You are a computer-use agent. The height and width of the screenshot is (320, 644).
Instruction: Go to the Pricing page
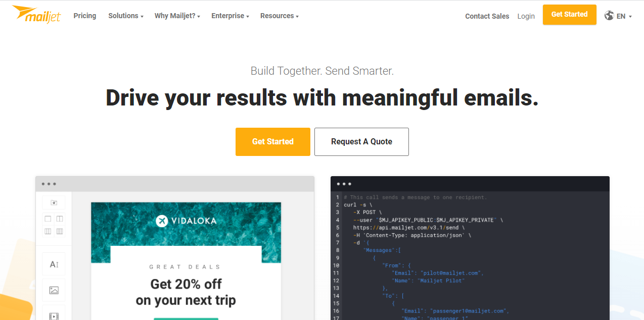click(x=84, y=16)
